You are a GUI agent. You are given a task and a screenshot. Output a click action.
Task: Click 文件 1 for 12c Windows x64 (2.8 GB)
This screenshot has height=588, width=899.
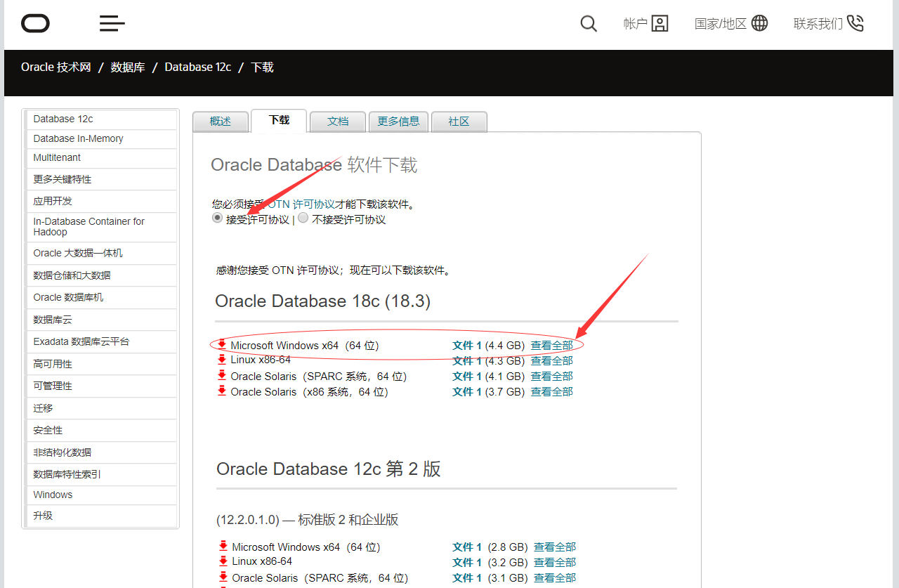tap(467, 547)
